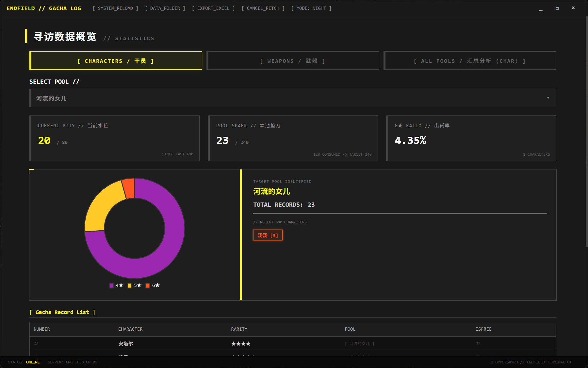Screen dimensions: 588x368
Task: Click the NO value in ISFREE column
Action: coord(478,343)
